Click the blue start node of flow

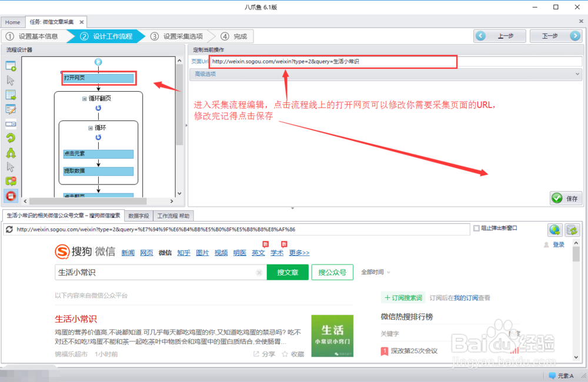click(98, 62)
